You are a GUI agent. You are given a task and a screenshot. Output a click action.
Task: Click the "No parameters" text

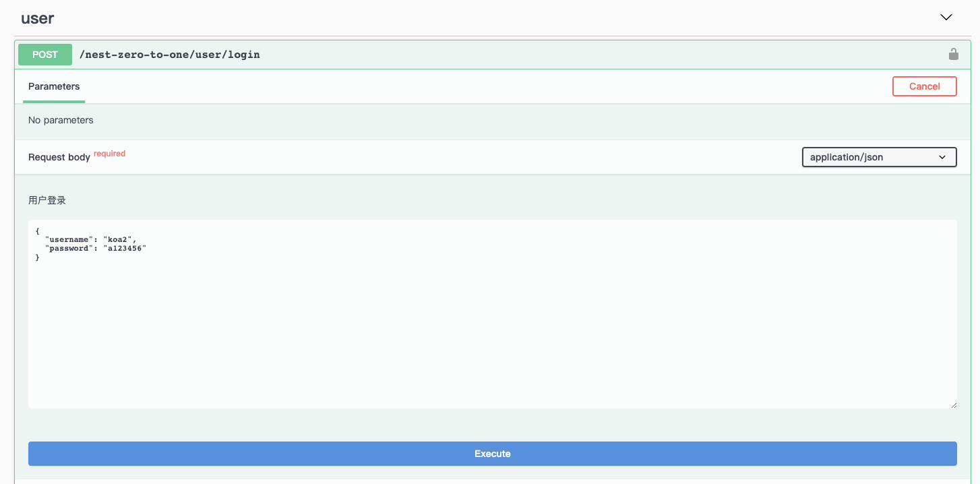[61, 120]
